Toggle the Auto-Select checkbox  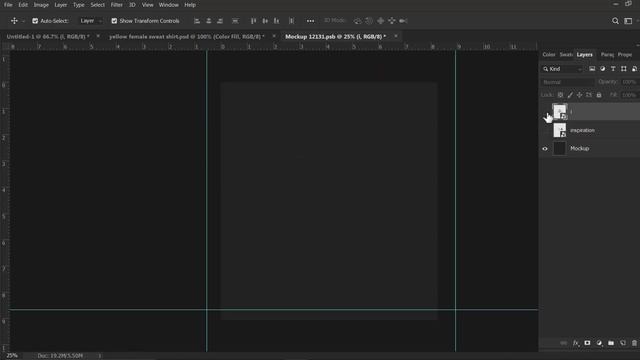35,21
